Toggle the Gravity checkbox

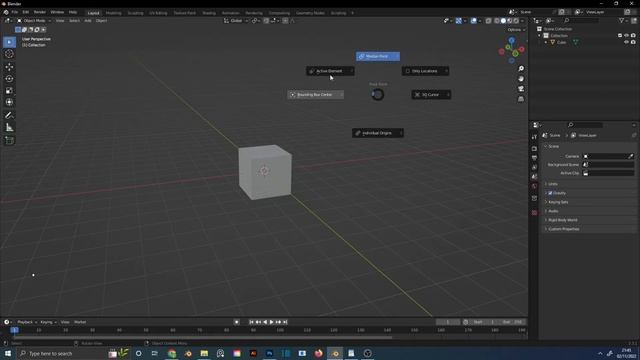click(550, 193)
